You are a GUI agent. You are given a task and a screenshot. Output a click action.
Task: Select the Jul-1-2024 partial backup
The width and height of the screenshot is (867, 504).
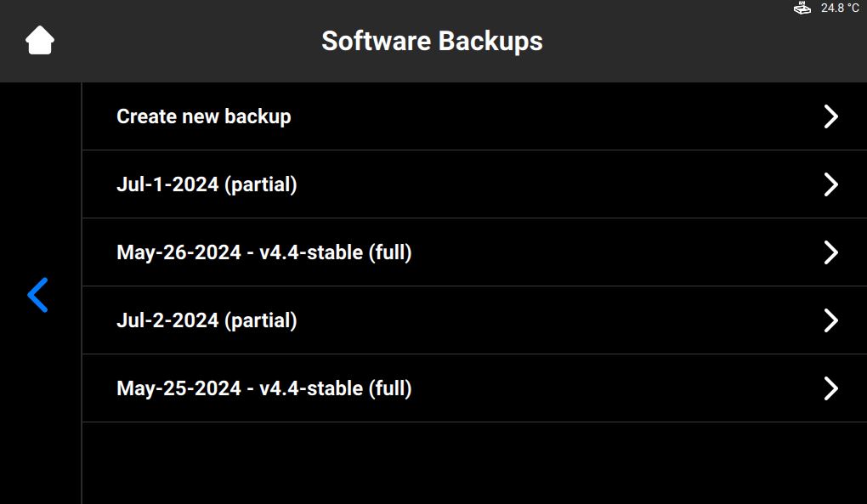coord(474,184)
